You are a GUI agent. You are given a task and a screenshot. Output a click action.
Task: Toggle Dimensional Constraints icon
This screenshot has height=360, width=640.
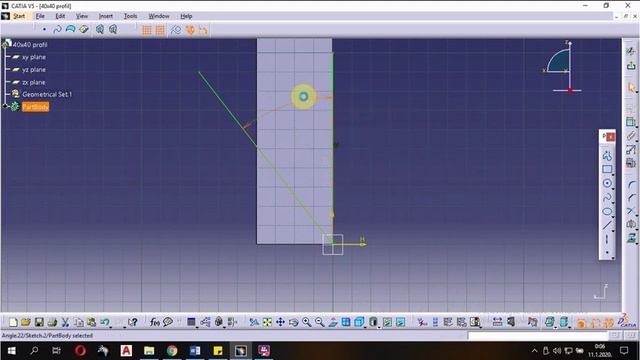(x=203, y=30)
